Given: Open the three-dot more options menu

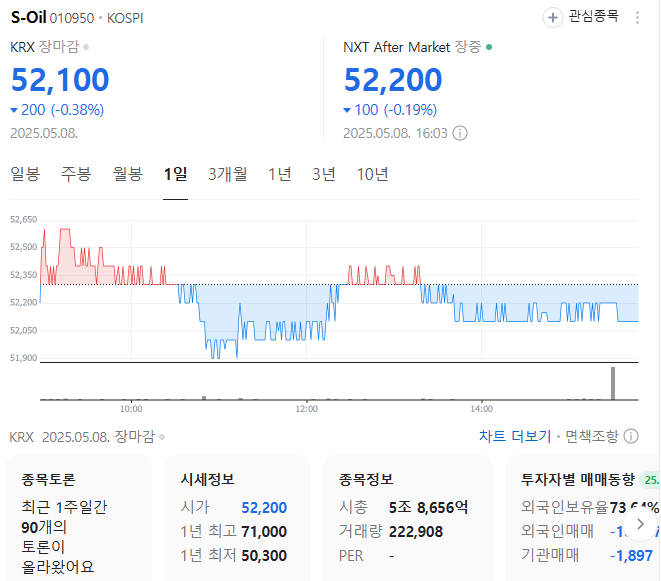Looking at the screenshot, I should (637, 18).
